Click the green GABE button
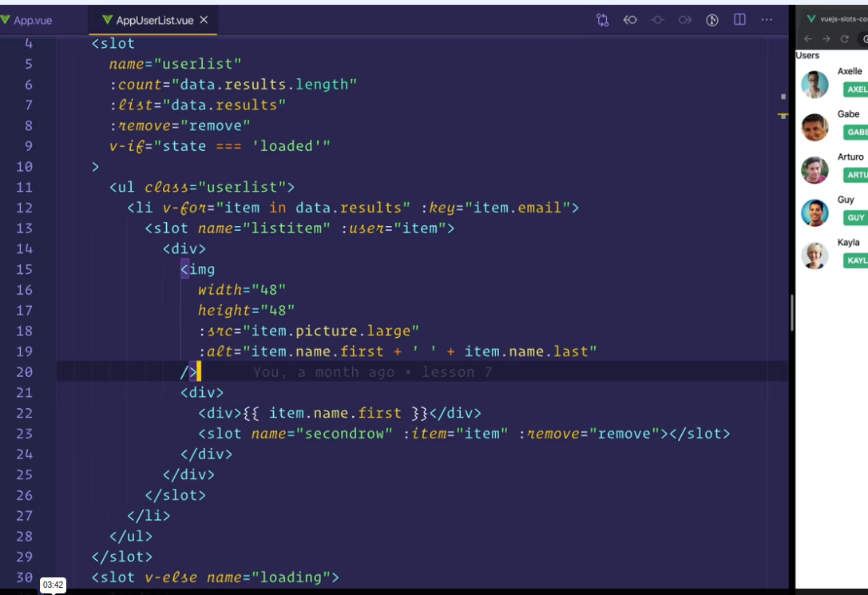The height and width of the screenshot is (595, 868). 855,132
